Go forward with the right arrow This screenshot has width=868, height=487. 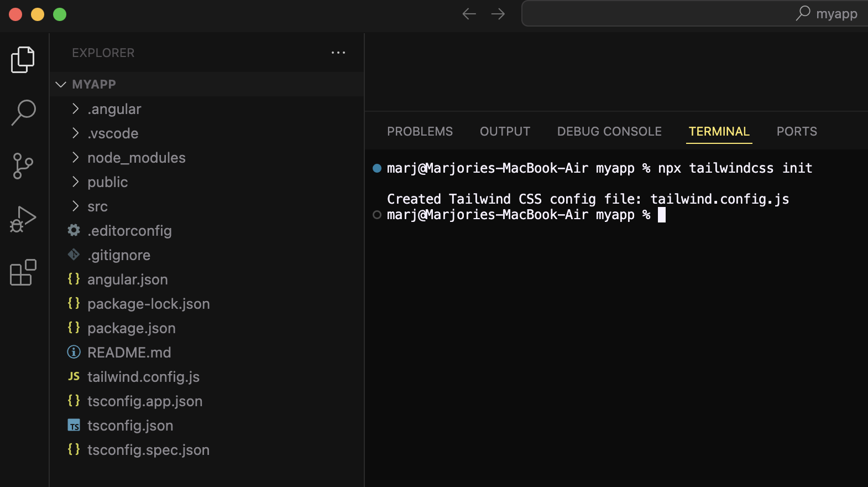498,14
